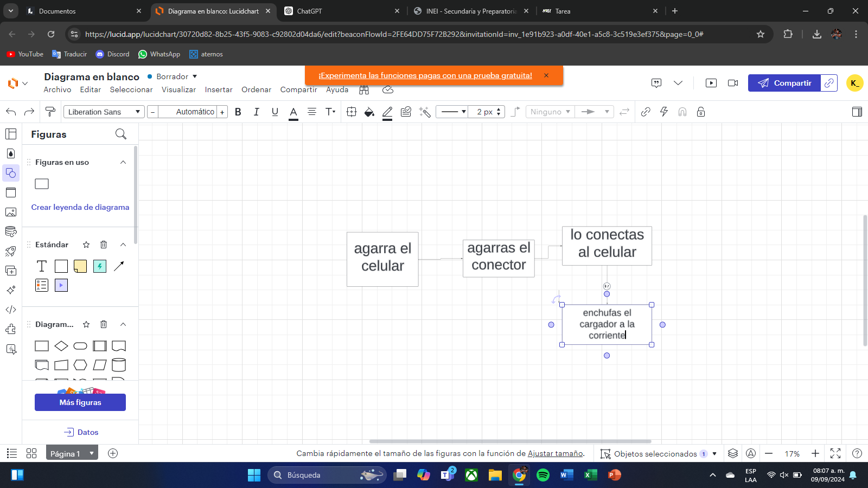Open the layers icon in status bar
868x488 pixels.
tap(733, 453)
